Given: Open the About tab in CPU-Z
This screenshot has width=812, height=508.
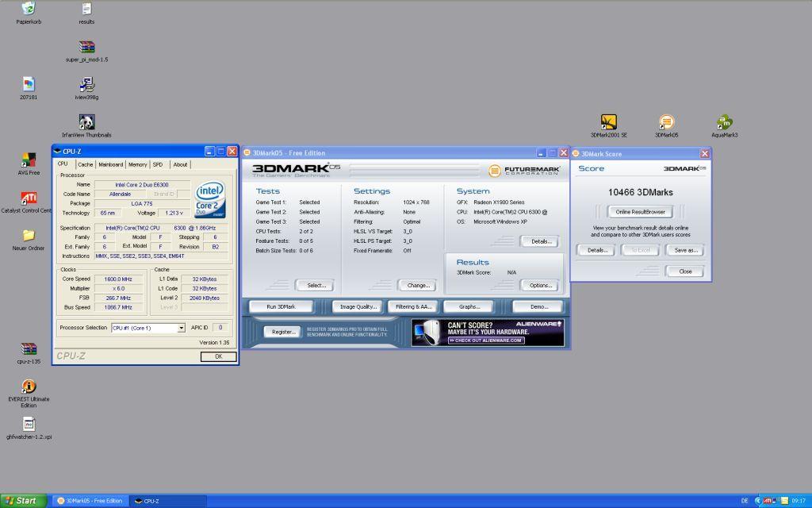Looking at the screenshot, I should pyautogui.click(x=180, y=164).
